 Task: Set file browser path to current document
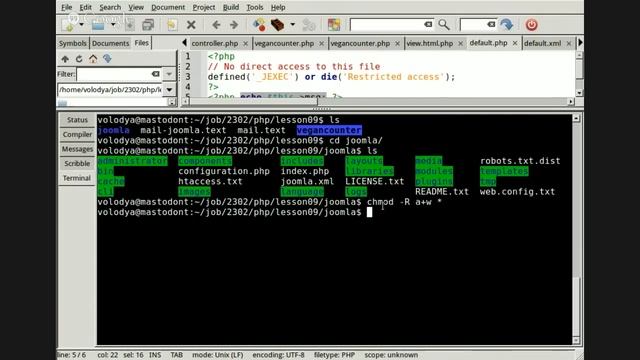pos(107,59)
